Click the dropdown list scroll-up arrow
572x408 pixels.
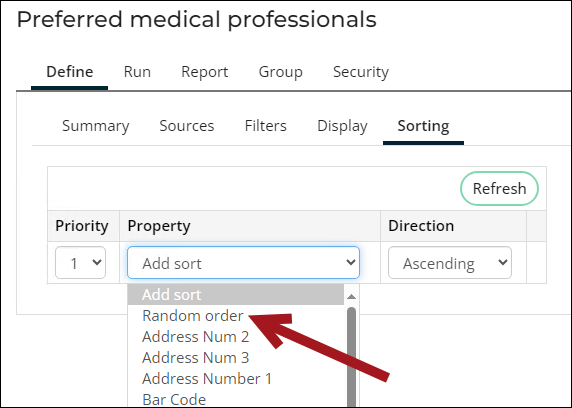pyautogui.click(x=351, y=296)
